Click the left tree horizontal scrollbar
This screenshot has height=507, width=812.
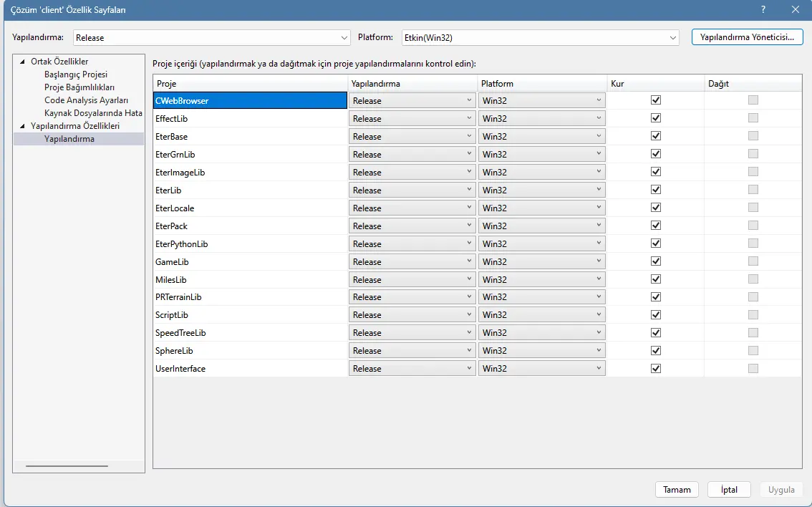pyautogui.click(x=67, y=466)
